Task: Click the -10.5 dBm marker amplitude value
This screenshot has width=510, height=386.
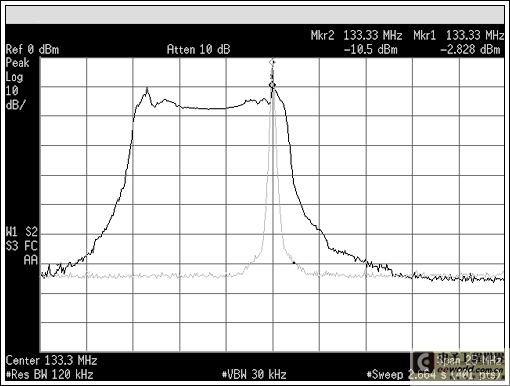Action: (x=371, y=50)
